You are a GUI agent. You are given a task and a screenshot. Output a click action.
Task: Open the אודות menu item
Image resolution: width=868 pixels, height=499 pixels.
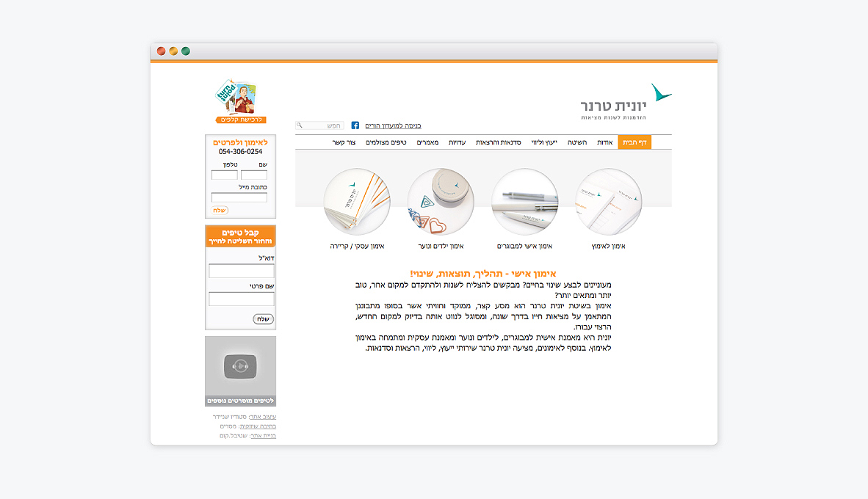[x=604, y=142]
